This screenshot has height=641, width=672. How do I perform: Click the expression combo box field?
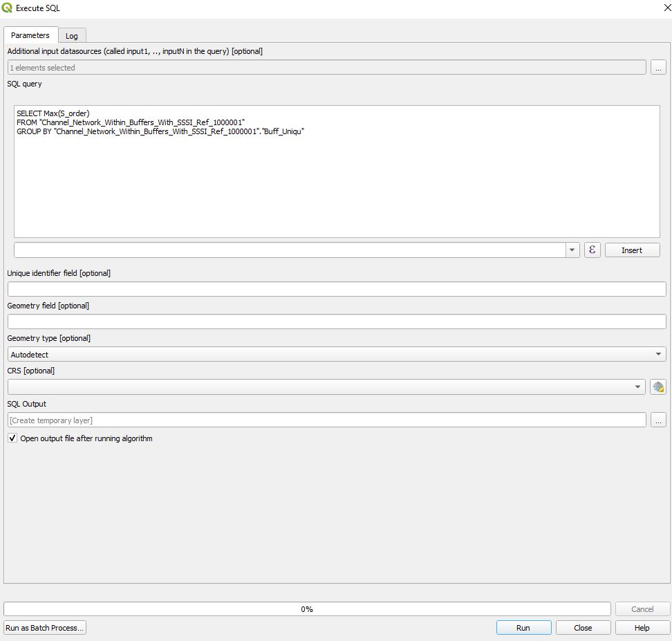tap(290, 250)
